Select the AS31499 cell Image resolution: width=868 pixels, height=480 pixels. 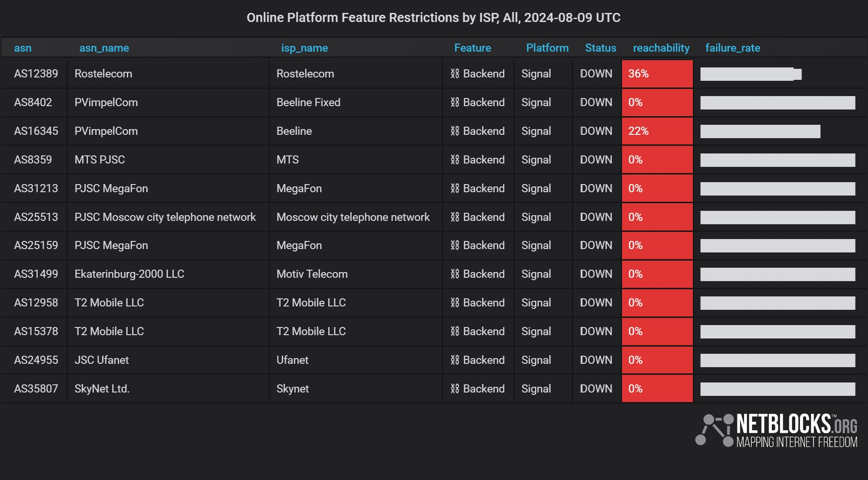pyautogui.click(x=34, y=274)
